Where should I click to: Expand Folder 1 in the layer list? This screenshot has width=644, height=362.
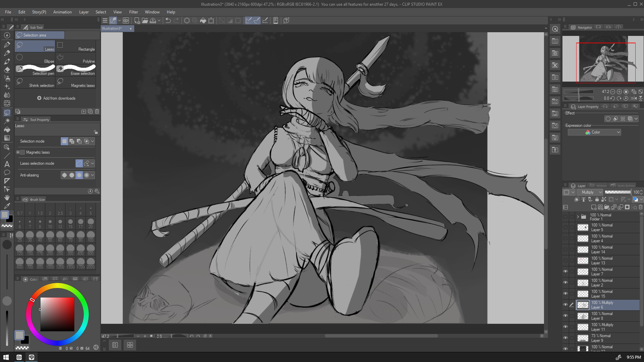tap(578, 217)
